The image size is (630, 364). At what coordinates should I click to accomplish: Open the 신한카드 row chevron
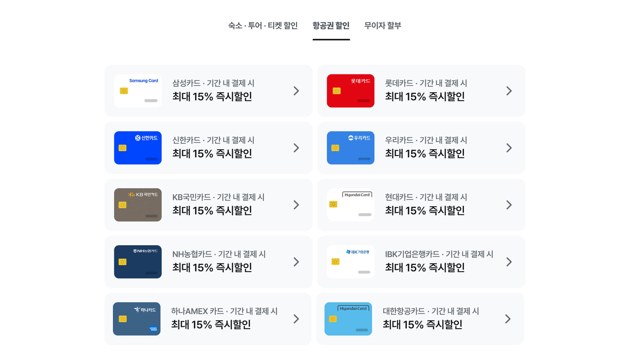(296, 148)
